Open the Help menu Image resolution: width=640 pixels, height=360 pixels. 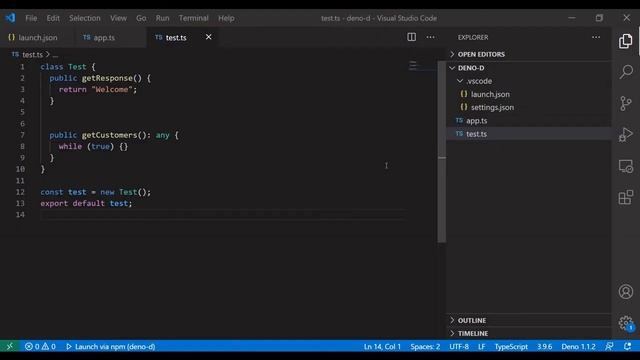pos(226,18)
